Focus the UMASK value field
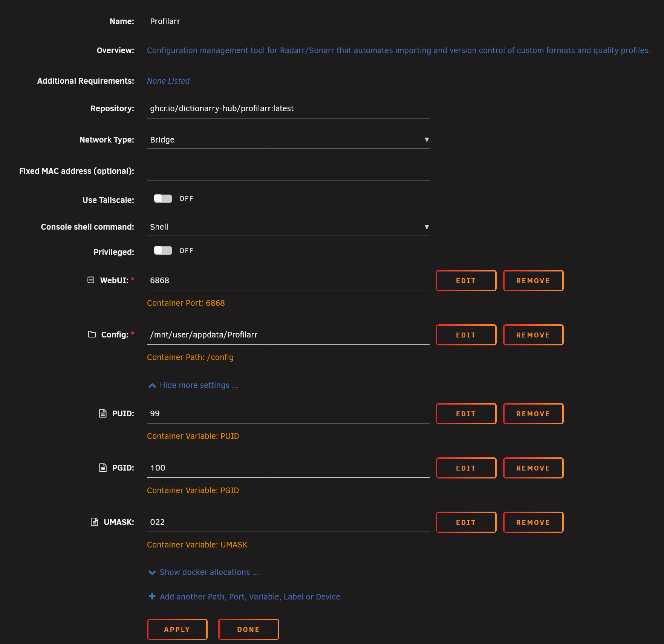 tap(288, 522)
